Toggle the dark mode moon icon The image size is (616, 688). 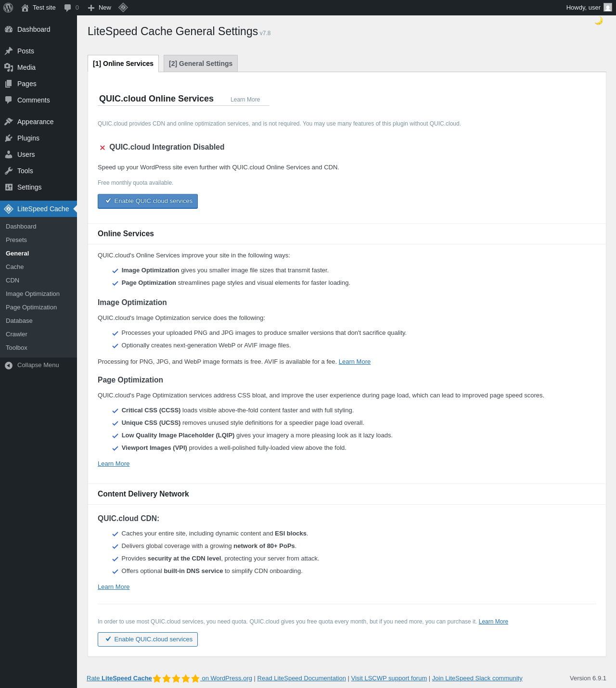coord(599,21)
